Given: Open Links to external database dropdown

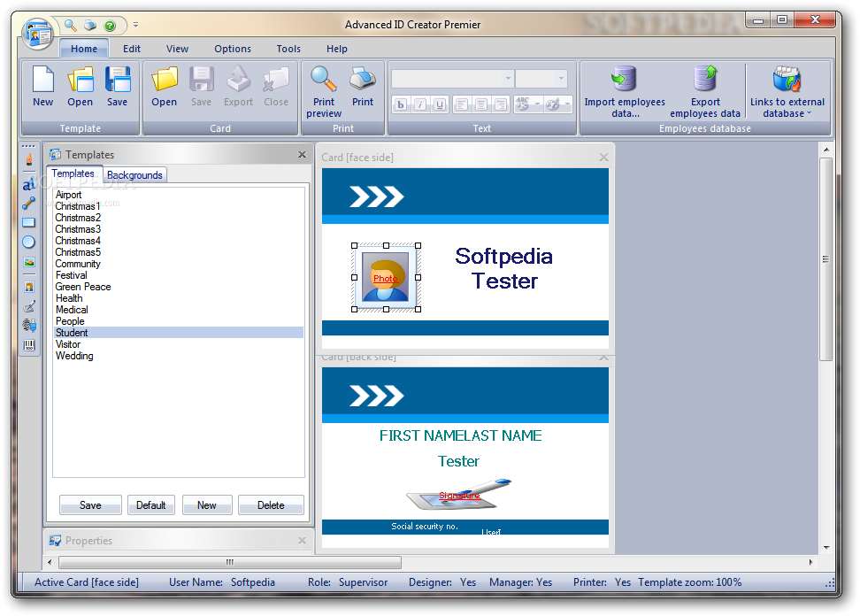Looking at the screenshot, I should pyautogui.click(x=787, y=92).
